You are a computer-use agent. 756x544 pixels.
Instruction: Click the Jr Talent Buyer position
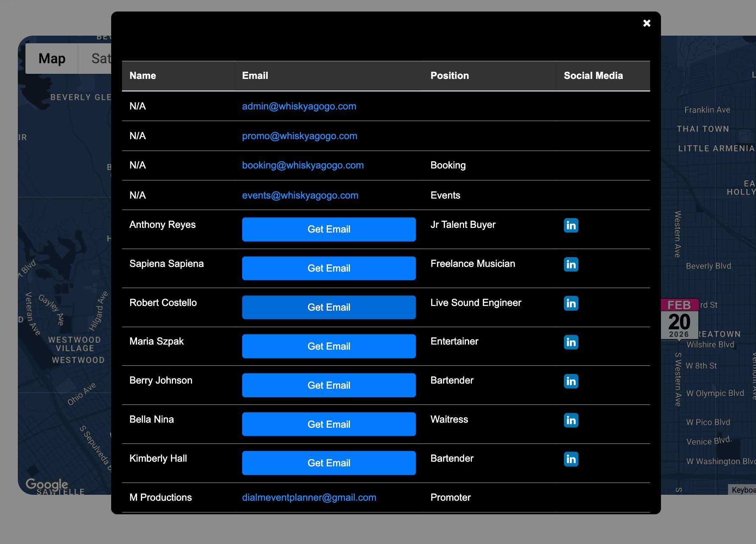coord(463,224)
